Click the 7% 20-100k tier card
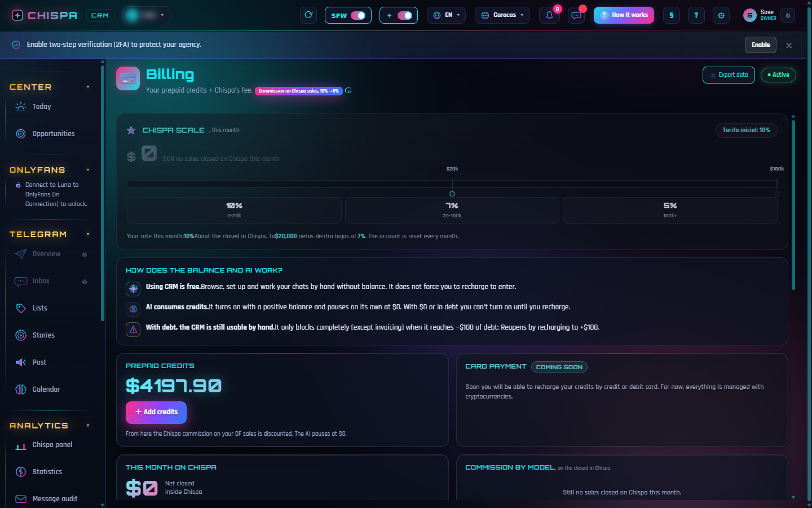 pyautogui.click(x=452, y=210)
